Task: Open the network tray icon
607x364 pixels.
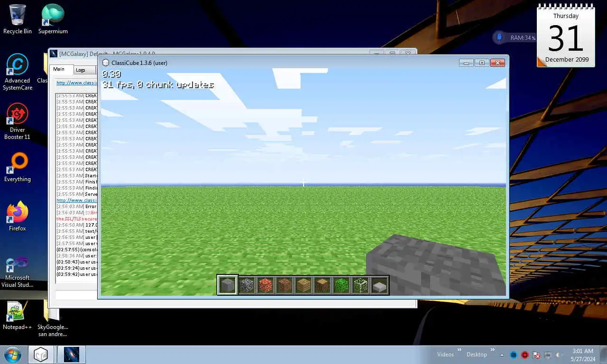Action: (548, 355)
